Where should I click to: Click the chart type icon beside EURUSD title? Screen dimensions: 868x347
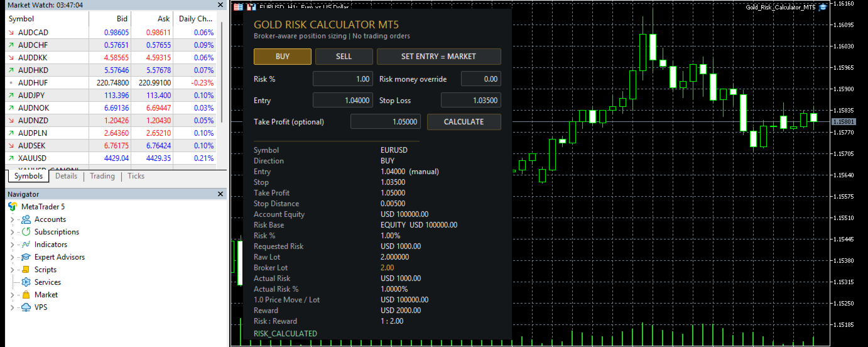(x=251, y=8)
